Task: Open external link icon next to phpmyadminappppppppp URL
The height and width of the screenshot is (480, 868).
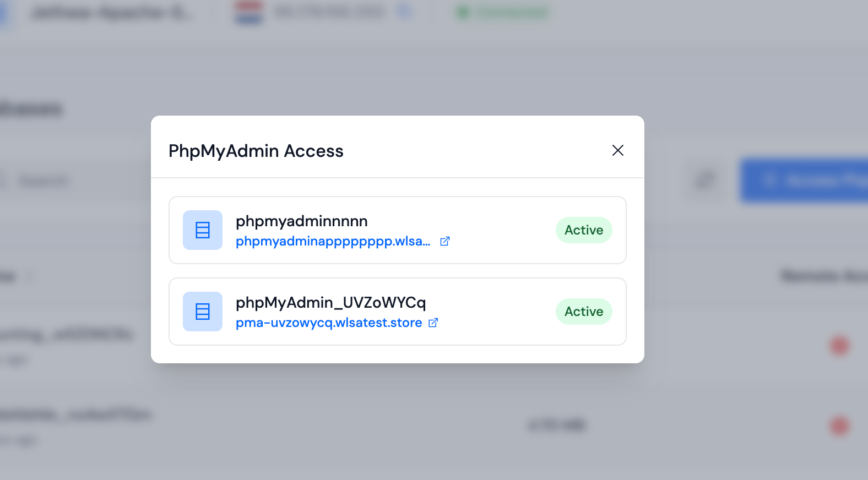Action: point(445,241)
